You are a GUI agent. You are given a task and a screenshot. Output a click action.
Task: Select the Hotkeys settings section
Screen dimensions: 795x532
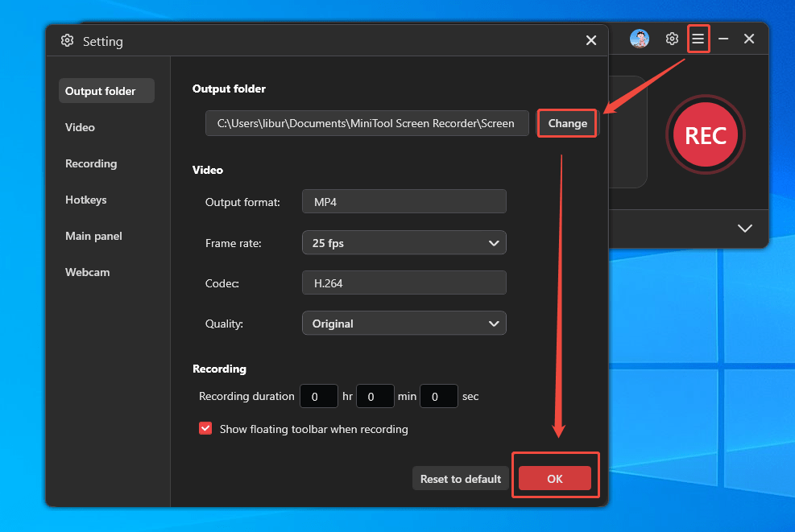click(85, 200)
